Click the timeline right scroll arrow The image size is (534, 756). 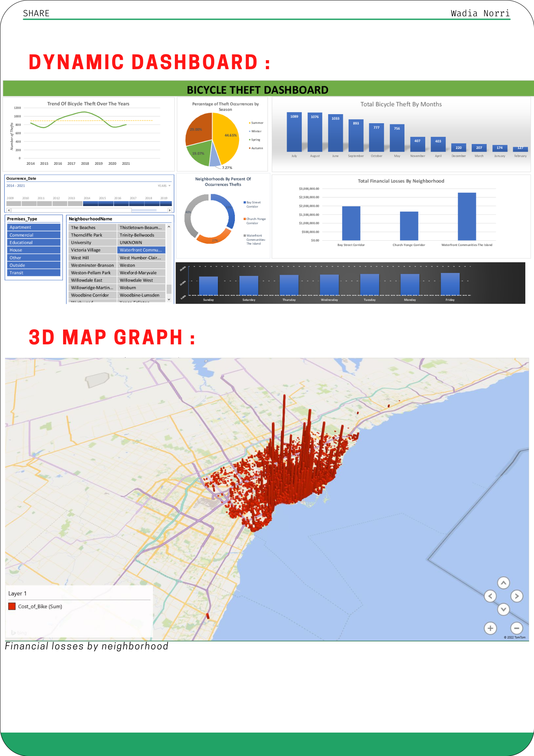(170, 210)
